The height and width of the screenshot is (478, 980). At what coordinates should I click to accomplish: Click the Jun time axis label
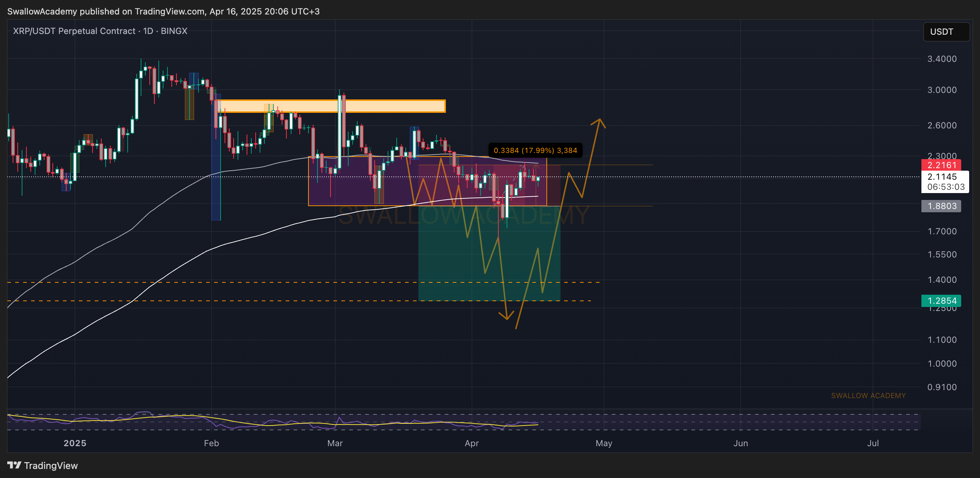pos(741,443)
